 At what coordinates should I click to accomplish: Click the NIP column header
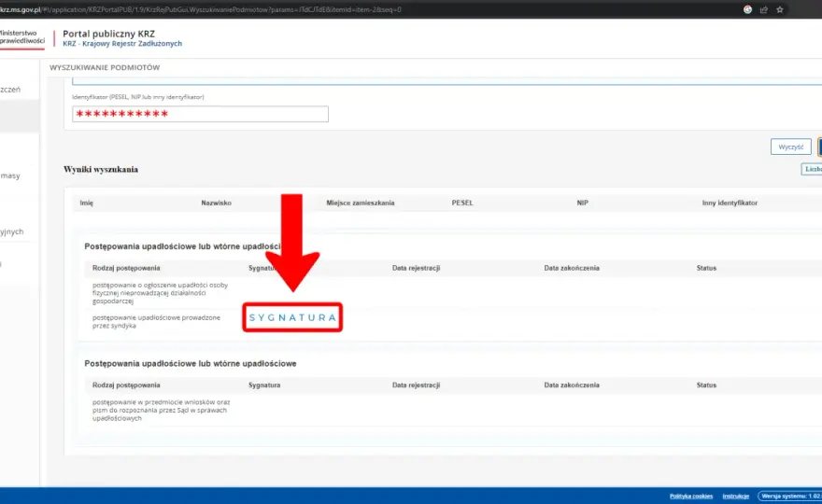(583, 203)
